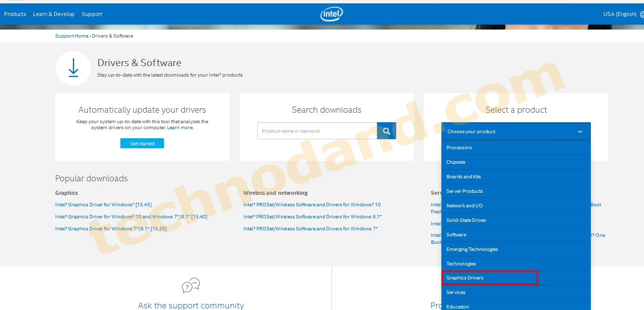The height and width of the screenshot is (310, 644).
Task: Choose Education from the product list
Action: tap(516, 305)
